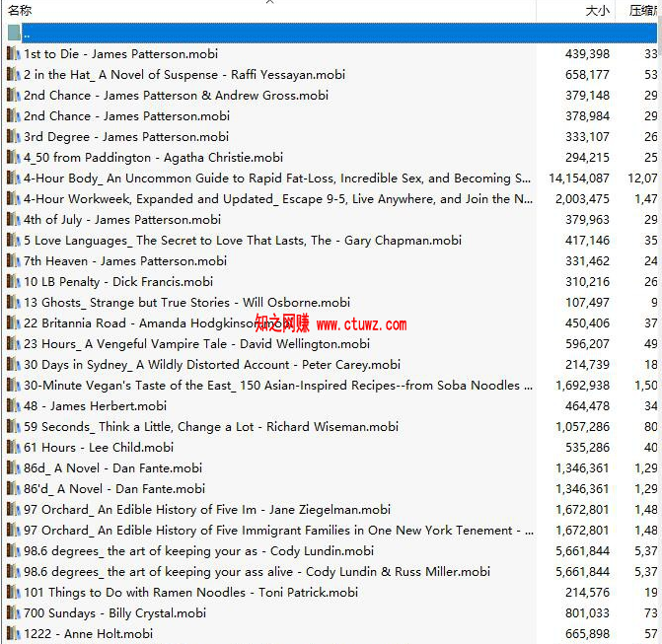Select '23 Hours_ A Vengeful Vampire Tale' file

tap(196, 343)
